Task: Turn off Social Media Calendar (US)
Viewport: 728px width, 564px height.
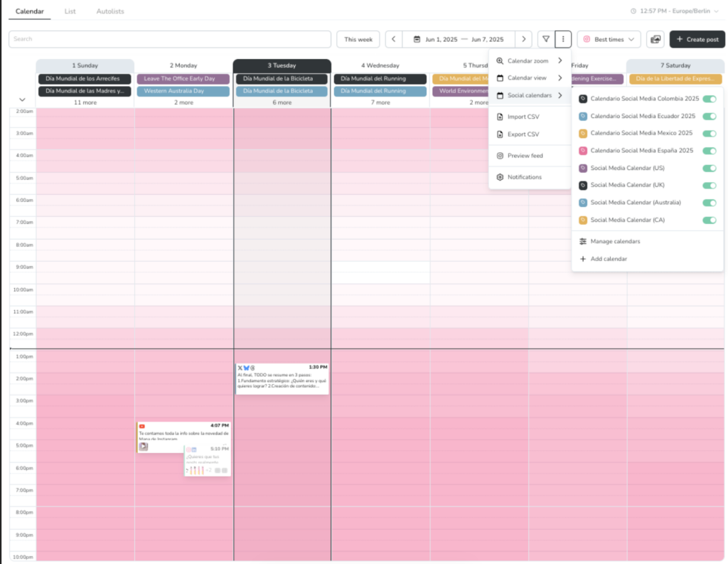Action: click(709, 168)
